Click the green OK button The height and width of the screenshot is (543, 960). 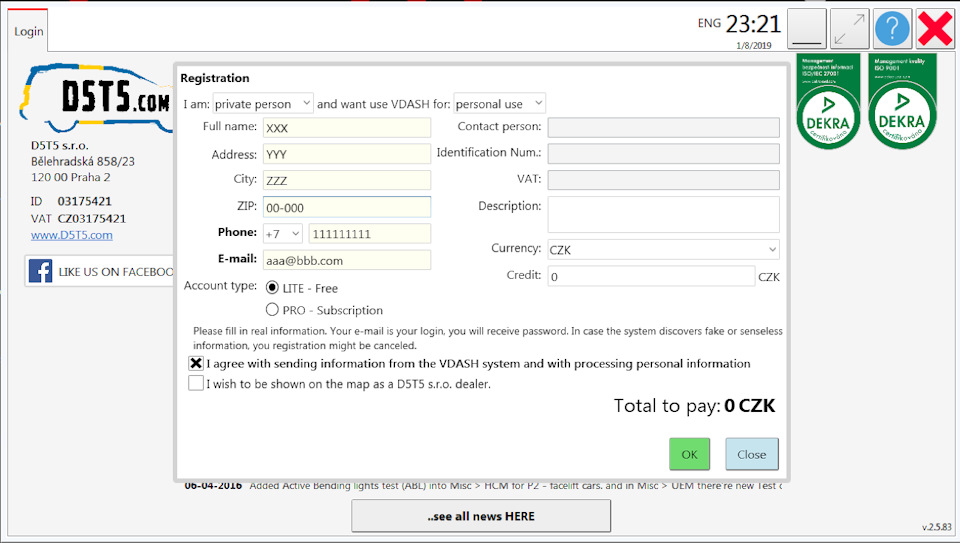689,454
